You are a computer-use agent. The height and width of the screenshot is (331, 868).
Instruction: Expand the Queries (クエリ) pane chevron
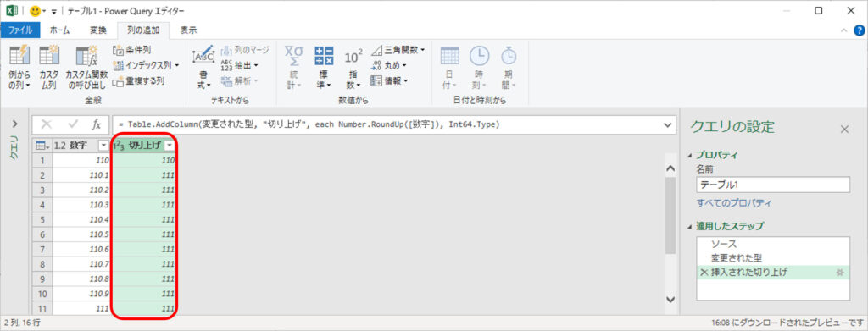(15, 124)
